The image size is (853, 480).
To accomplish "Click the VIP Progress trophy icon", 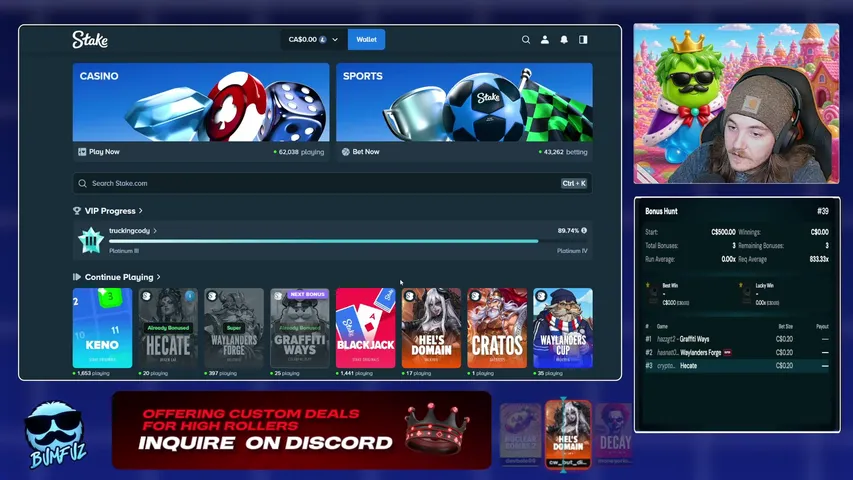I will (77, 211).
